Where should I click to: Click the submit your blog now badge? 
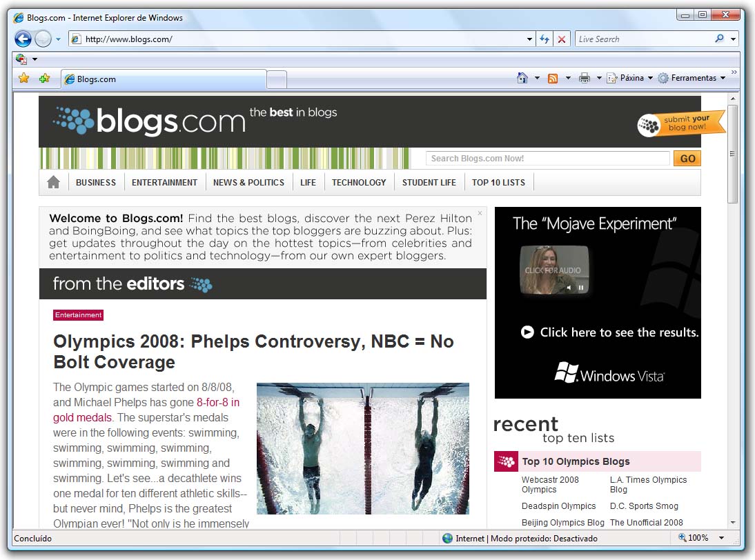click(681, 123)
